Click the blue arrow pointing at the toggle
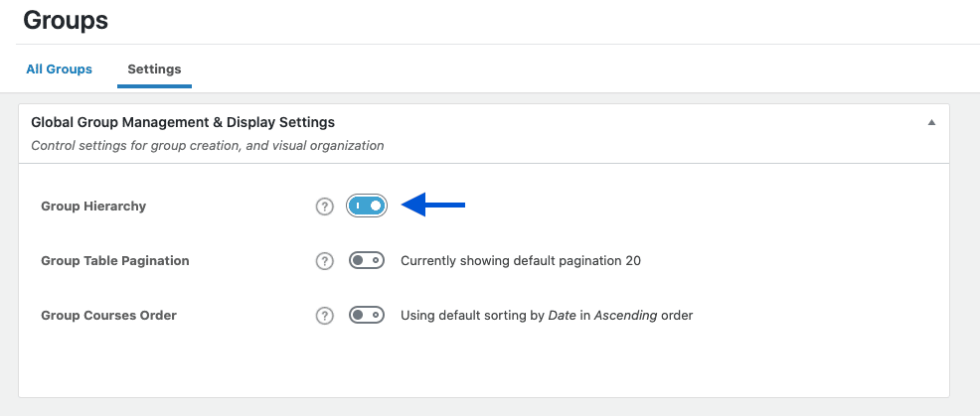Screen dimensions: 980x416 tap(433, 205)
